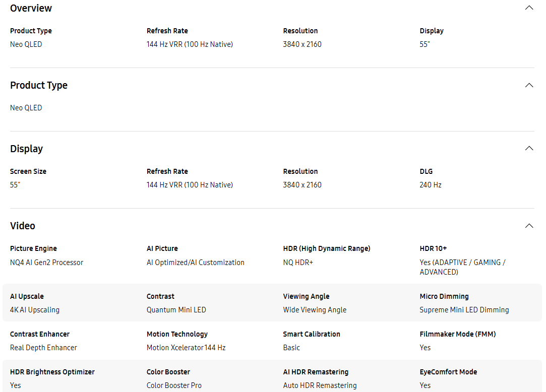Select Supreme Mini LED Dimming value

tap(464, 310)
